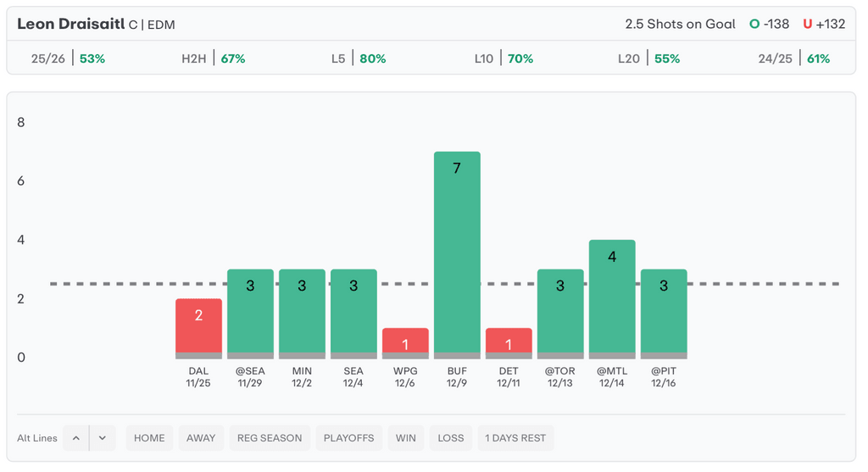Click the @MTL 12/14 bar
This screenshot has width=868, height=472.
pyautogui.click(x=612, y=298)
